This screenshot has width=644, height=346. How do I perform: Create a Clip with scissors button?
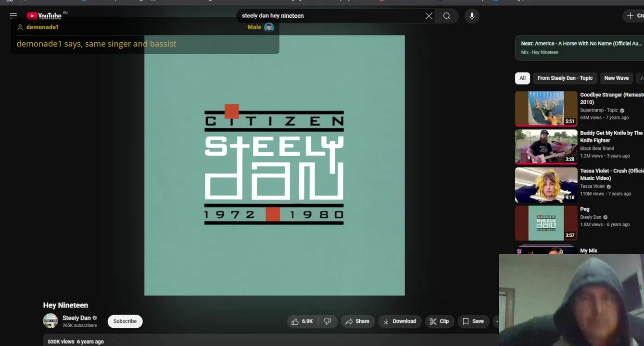pyautogui.click(x=439, y=321)
